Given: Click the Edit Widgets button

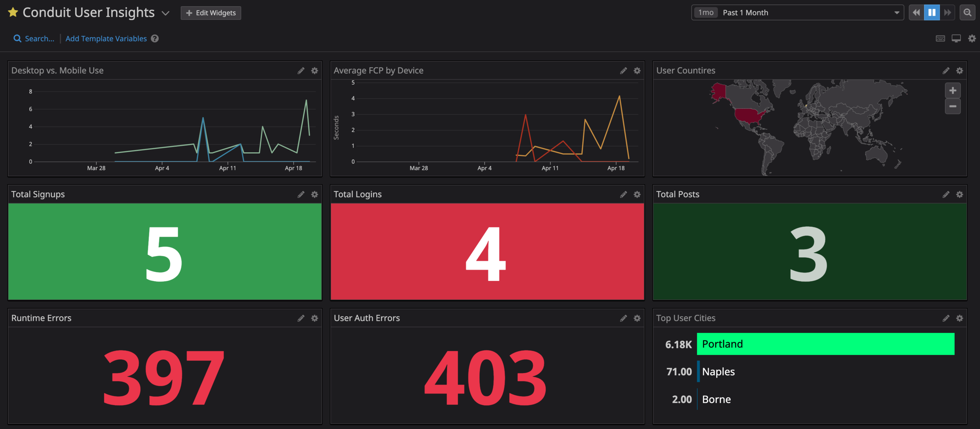Looking at the screenshot, I should (211, 13).
